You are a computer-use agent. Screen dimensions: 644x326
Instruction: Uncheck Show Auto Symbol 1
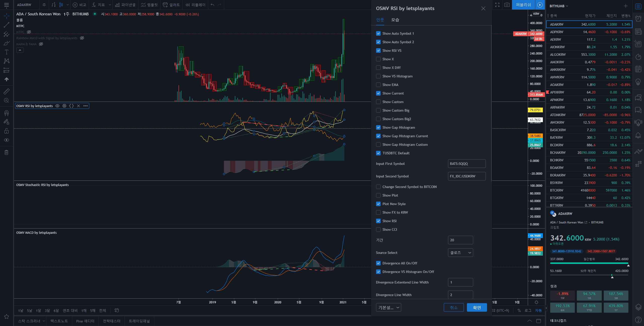point(378,33)
